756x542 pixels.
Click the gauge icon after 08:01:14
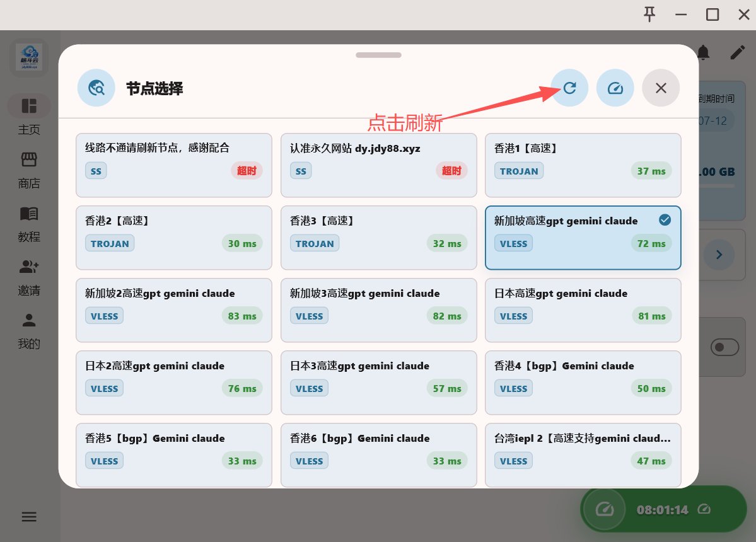tap(704, 509)
